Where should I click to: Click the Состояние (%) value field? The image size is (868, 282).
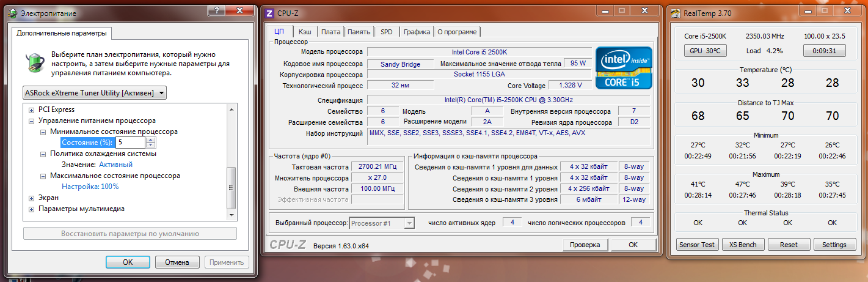tap(131, 143)
